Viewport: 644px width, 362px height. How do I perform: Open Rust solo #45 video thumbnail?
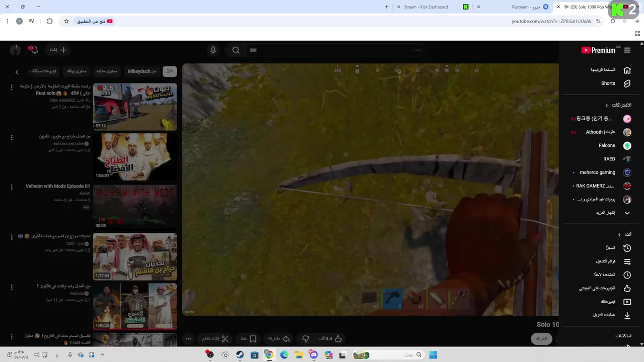(x=135, y=107)
